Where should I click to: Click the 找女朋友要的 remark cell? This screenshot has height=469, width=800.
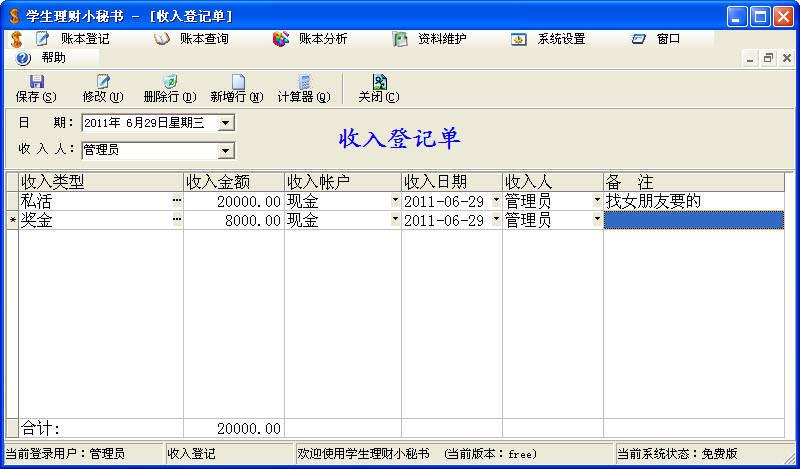click(x=694, y=201)
